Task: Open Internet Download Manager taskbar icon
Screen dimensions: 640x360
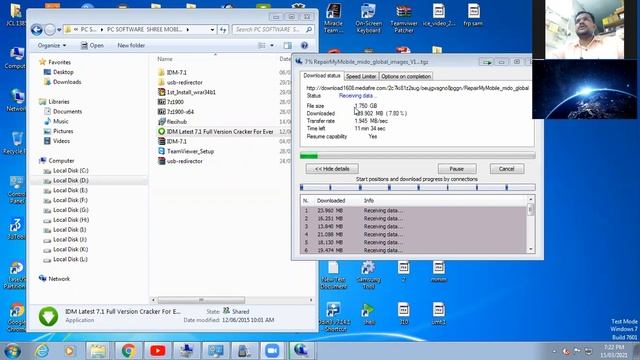Action: coord(301,351)
